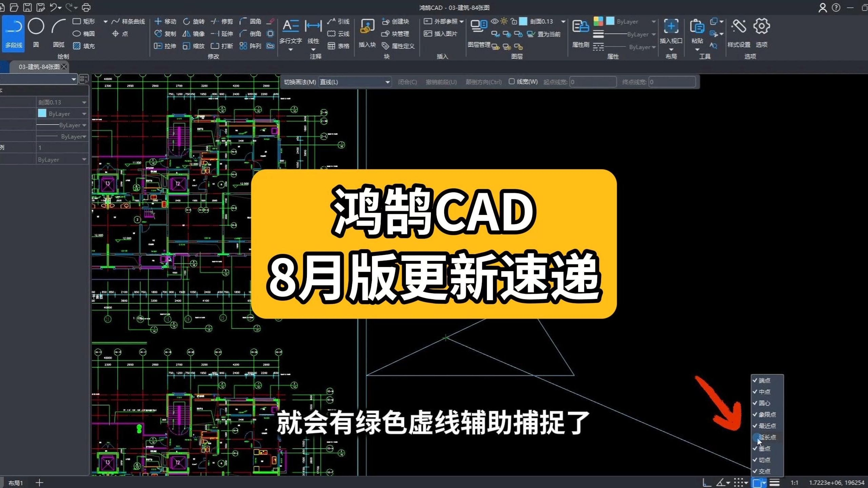Use the 阵列 array command
Screen dimensions: 868x488
point(250,46)
